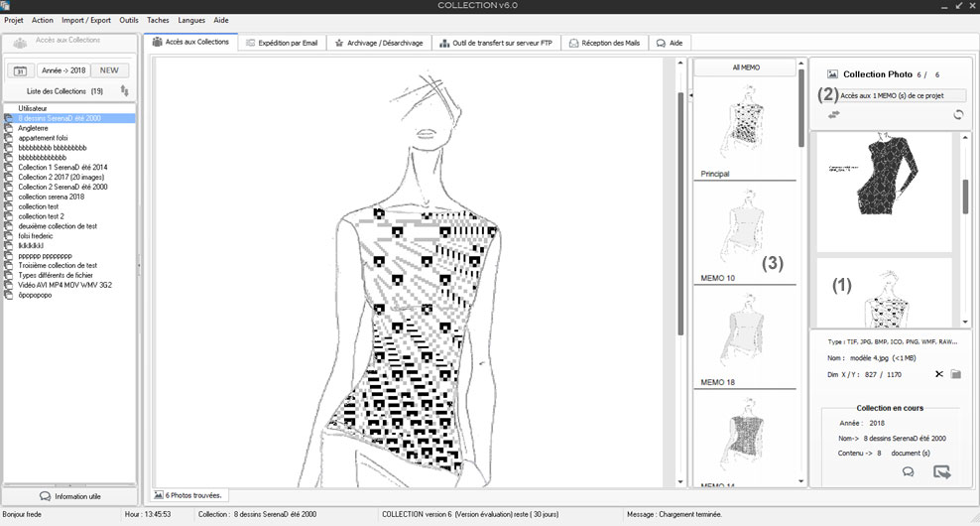Screen dimensions: 980x526
Task: Click the All MEMO button
Action: 746,67
